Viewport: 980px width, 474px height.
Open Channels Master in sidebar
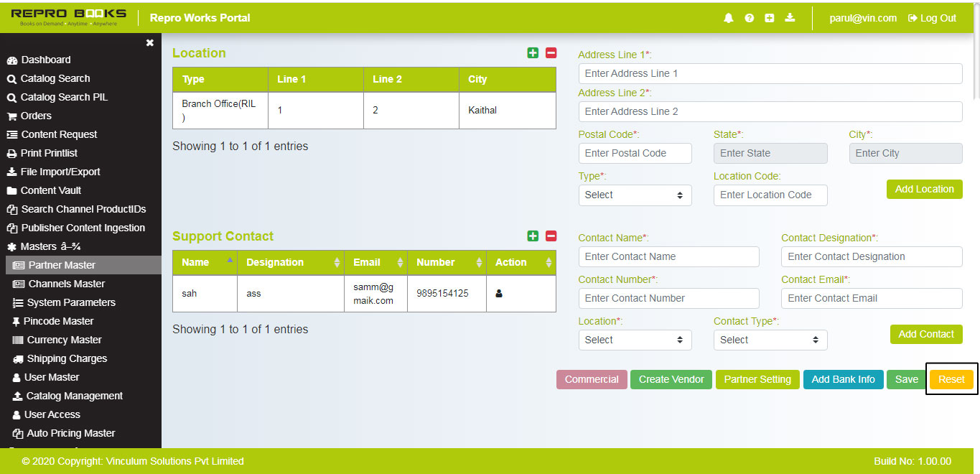pyautogui.click(x=66, y=284)
